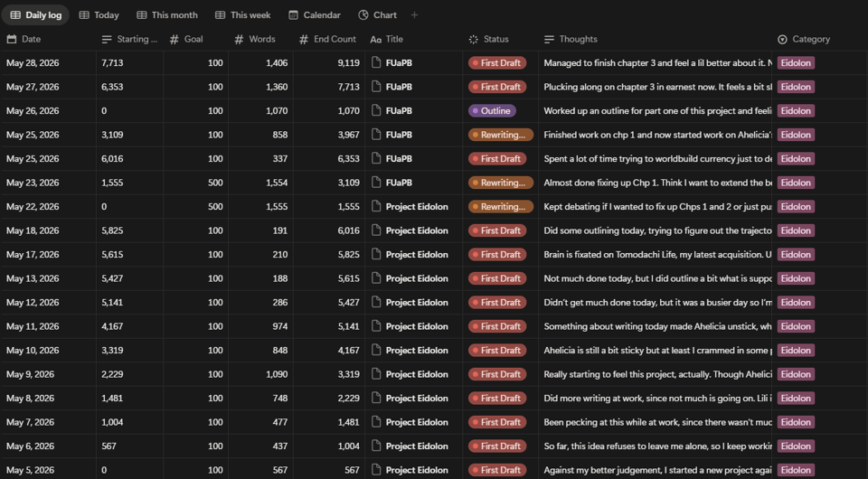Viewport: 868px width, 479px height.
Task: Click thought 'Something about writing today'
Action: point(656,326)
